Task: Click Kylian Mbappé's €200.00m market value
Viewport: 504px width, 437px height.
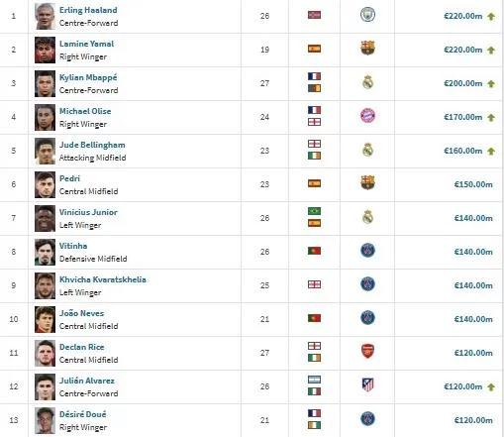Action: (463, 83)
